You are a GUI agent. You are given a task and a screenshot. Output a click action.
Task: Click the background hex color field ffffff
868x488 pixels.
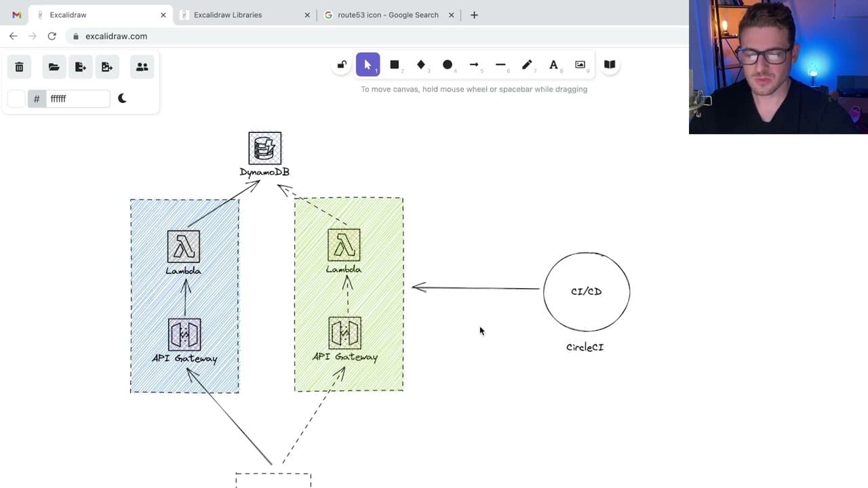[77, 99]
